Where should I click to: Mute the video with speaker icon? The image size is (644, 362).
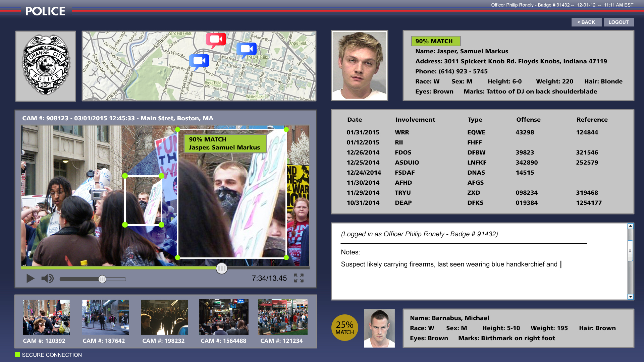click(47, 279)
